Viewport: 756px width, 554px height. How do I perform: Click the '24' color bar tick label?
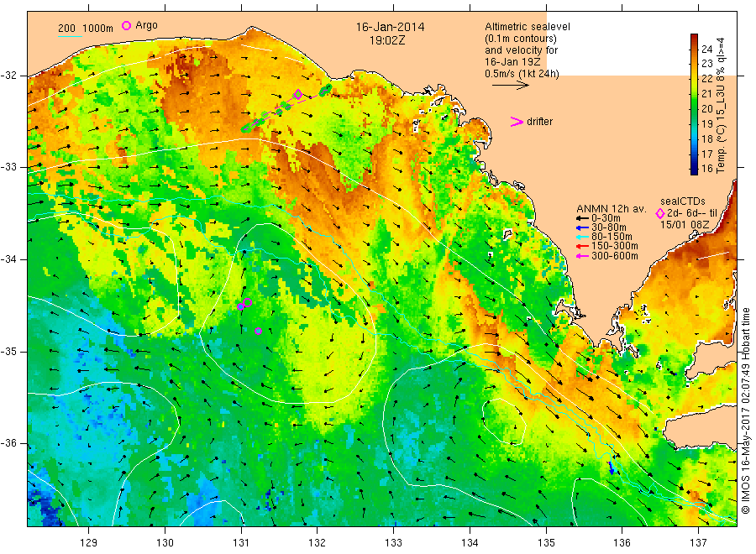tap(706, 49)
